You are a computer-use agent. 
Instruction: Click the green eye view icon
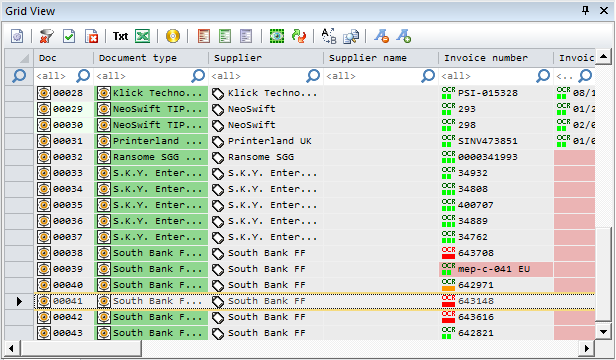pyautogui.click(x=277, y=37)
